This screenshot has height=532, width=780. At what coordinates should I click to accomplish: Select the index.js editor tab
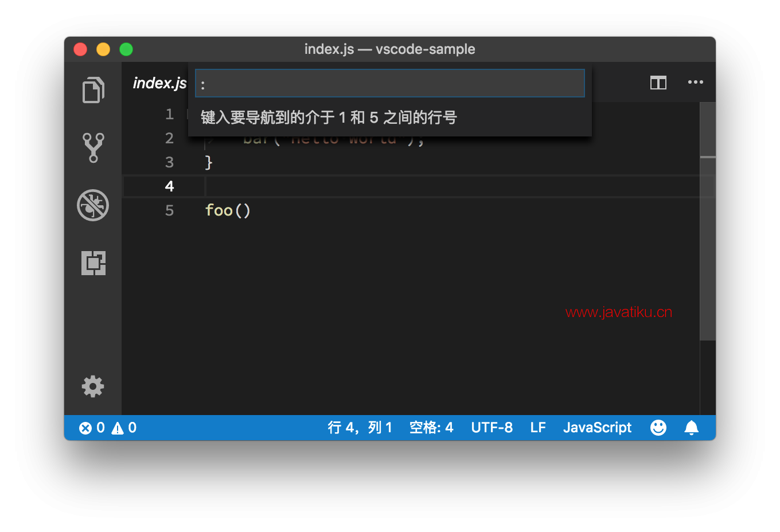(x=159, y=83)
